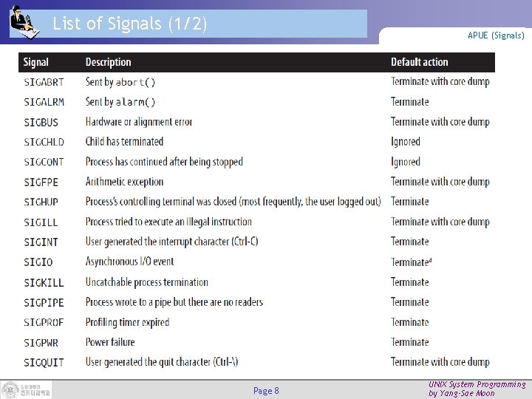Screen dimensions: 532x399
Task: Click the APUE (Signals) header label
Action: click(496, 35)
